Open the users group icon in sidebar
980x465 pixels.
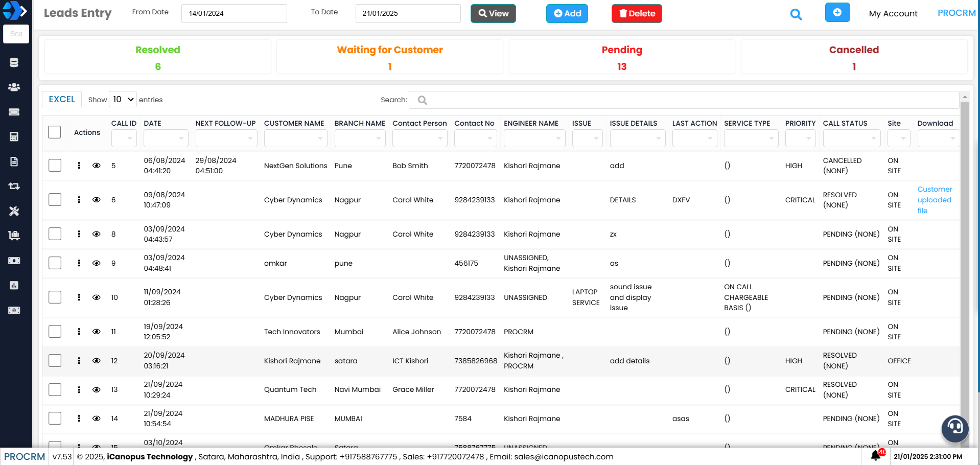(x=14, y=87)
